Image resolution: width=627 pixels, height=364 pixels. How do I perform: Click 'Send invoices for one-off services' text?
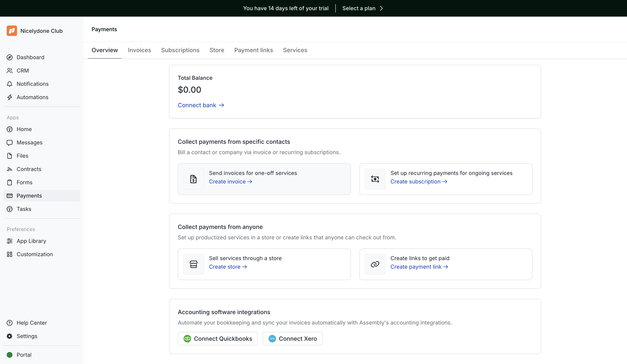tap(253, 173)
